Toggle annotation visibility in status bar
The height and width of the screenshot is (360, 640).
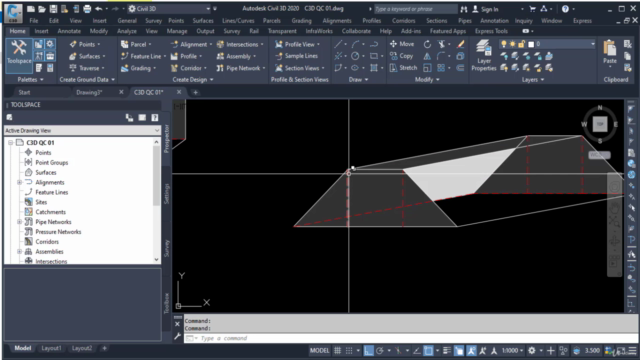click(471, 350)
